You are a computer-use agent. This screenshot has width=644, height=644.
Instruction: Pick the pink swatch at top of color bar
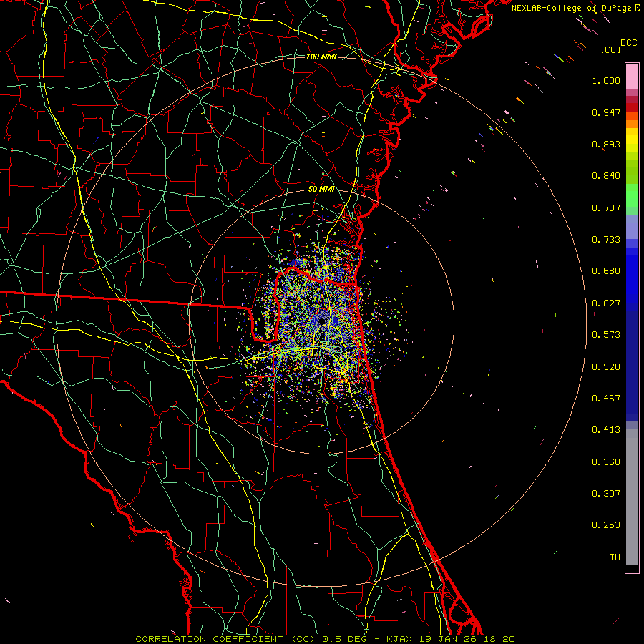(x=632, y=77)
